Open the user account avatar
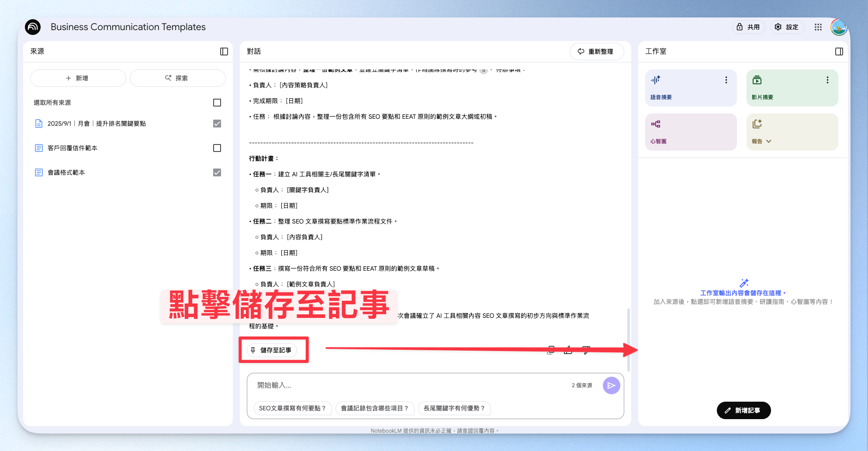 click(x=839, y=27)
